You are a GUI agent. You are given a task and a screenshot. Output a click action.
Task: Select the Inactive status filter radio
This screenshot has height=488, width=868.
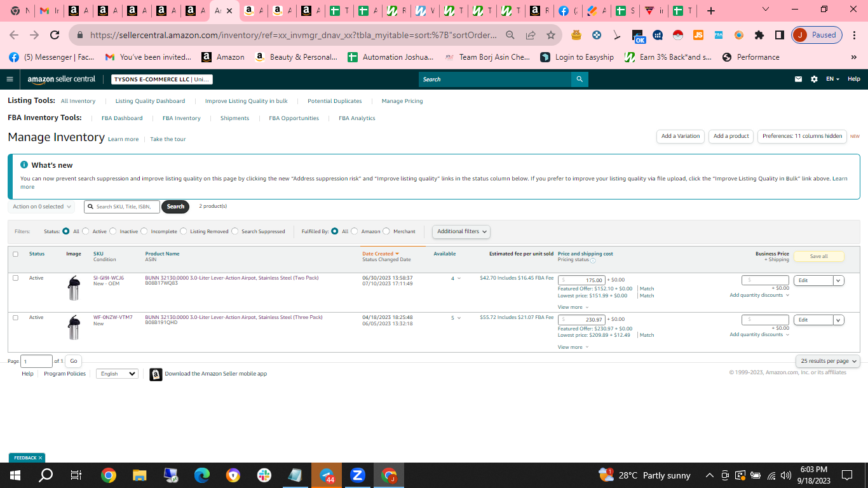click(113, 231)
